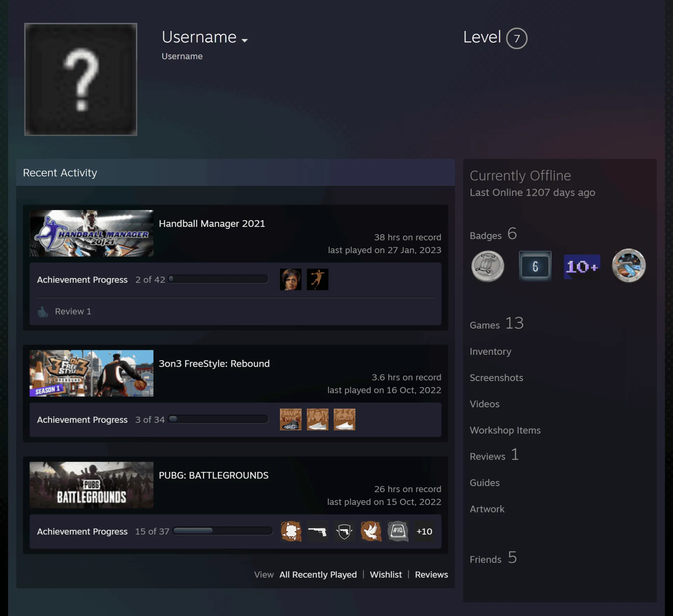This screenshot has width=673, height=616.
Task: Click Handball Manager jumping player achievement icon
Action: coord(318,279)
